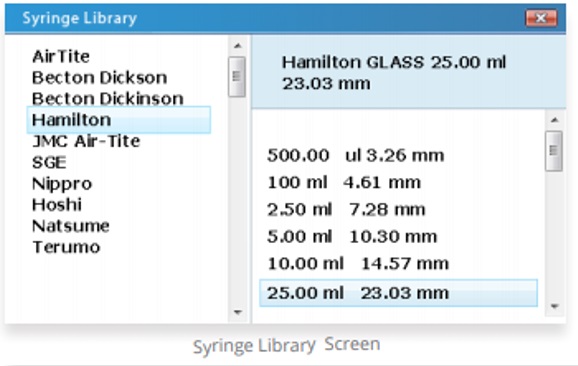Pick the 10.00 ml 14.57 mm syringe
Viewport: 578px width, 366px height.
click(358, 264)
